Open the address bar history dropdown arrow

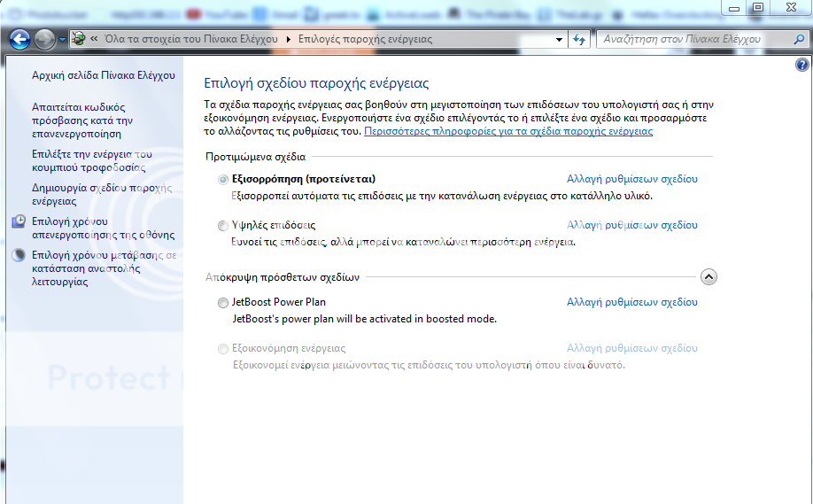[558, 40]
